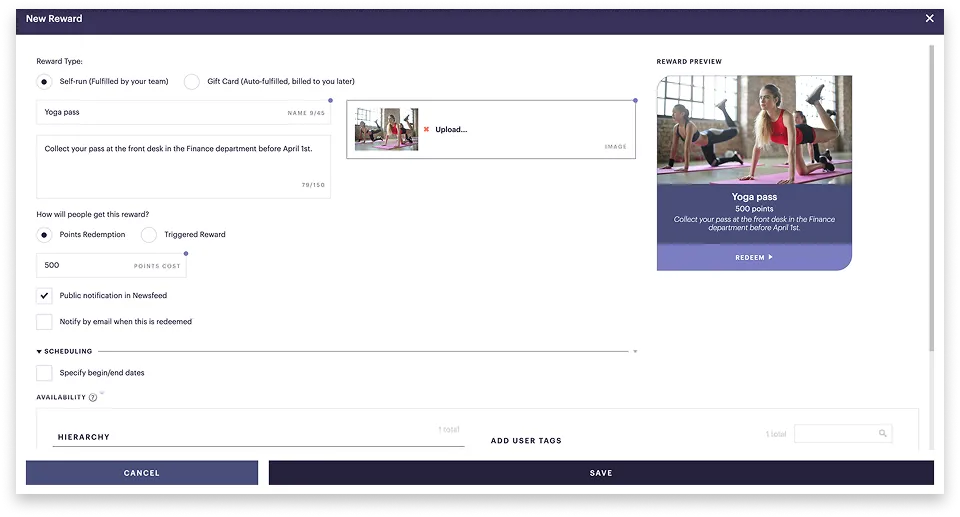960x517 pixels.
Task: Select Self-run reward type
Action: [44, 81]
